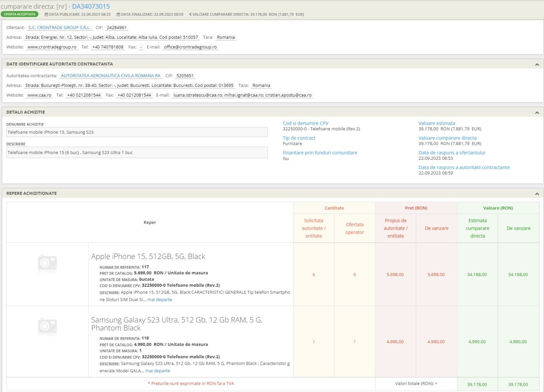Click the Cod si denumire CPV label
Image resolution: width=544 pixels, height=392 pixels.
(305, 123)
